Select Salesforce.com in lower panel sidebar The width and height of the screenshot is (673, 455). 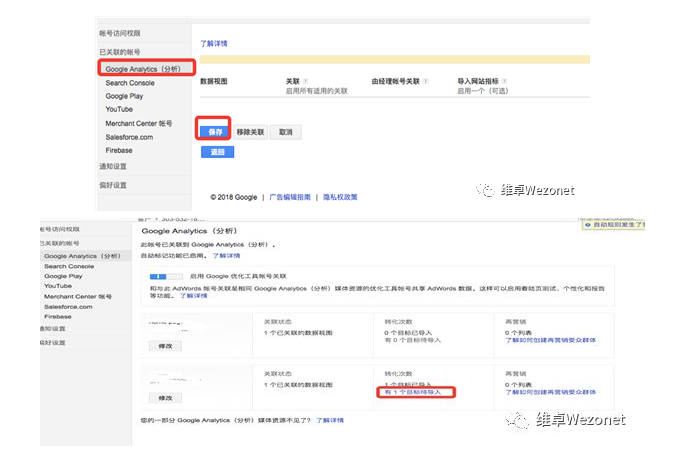(x=68, y=306)
